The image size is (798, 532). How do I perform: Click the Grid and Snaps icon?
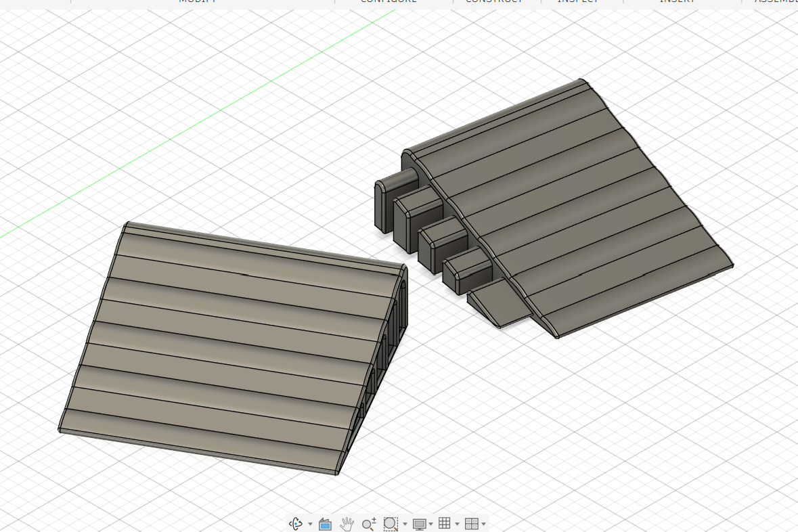(445, 523)
